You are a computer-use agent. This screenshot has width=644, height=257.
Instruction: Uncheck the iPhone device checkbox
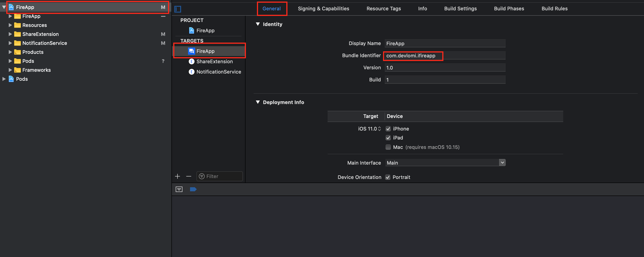coord(388,129)
